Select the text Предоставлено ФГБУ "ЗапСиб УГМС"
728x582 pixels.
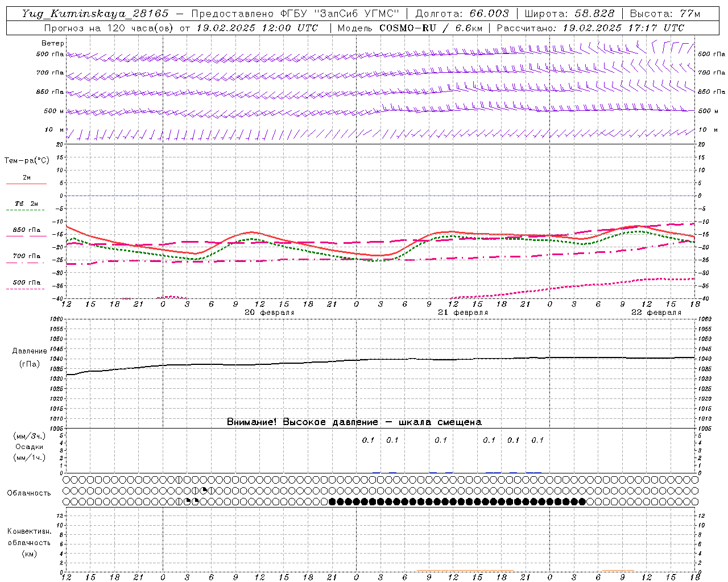pos(295,14)
